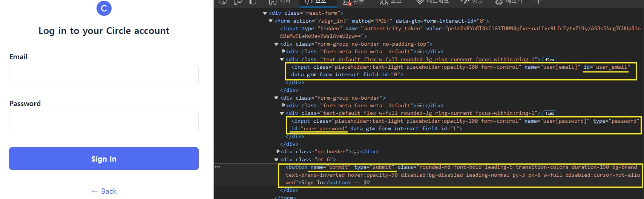Collapse the text-default div containing user_password input
The height and width of the screenshot is (199, 644).
(x=282, y=113)
